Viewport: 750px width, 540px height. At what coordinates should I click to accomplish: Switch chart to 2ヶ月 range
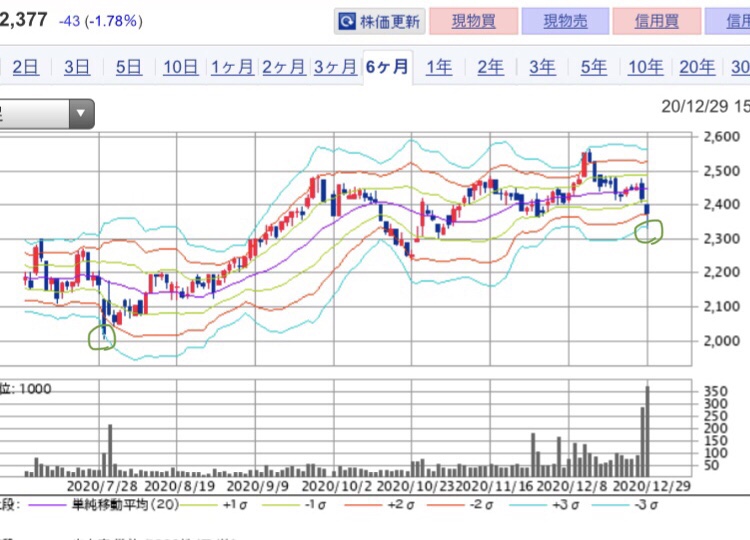(284, 67)
